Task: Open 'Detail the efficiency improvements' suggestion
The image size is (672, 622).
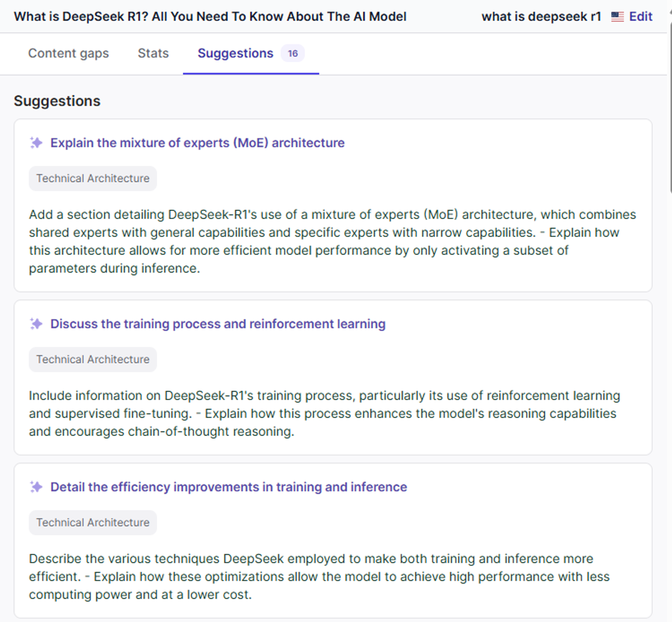Action: [x=229, y=487]
